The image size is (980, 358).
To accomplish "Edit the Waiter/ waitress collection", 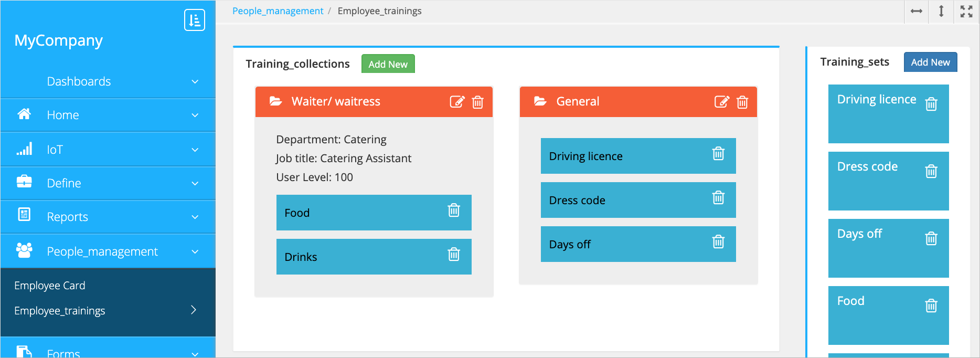I will (457, 102).
